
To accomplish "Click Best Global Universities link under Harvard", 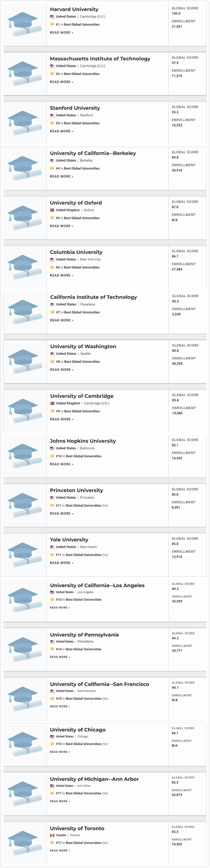I will coord(82,25).
